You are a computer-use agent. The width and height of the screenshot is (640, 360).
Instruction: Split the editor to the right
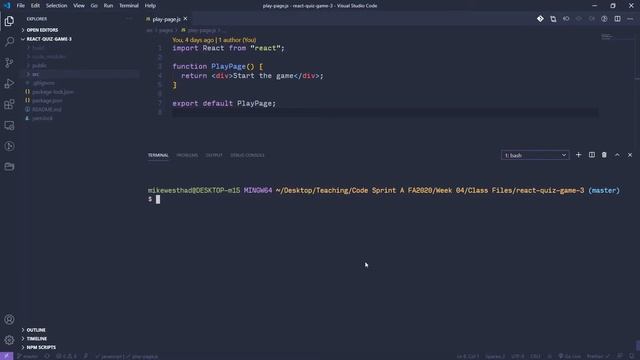[x=617, y=19]
